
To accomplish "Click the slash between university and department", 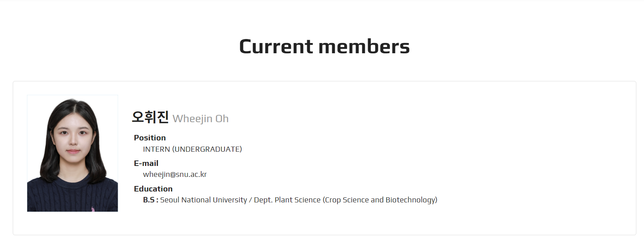I will [250, 200].
